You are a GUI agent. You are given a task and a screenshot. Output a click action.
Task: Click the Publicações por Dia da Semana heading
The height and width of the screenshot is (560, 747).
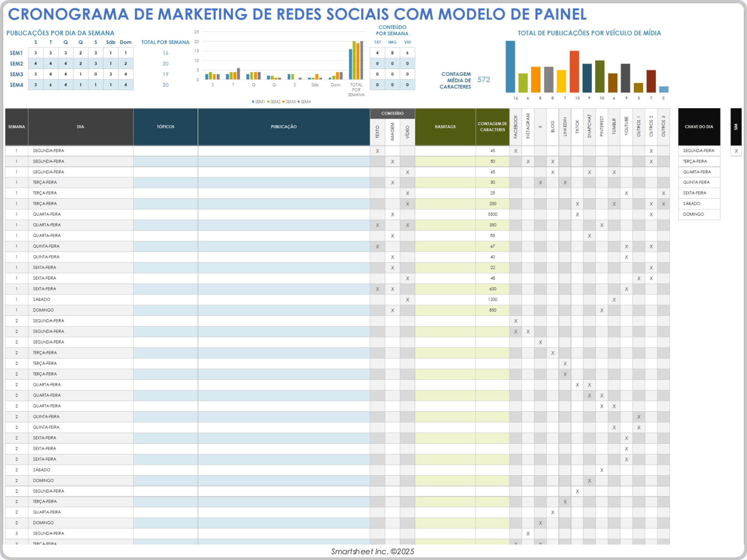(60, 33)
